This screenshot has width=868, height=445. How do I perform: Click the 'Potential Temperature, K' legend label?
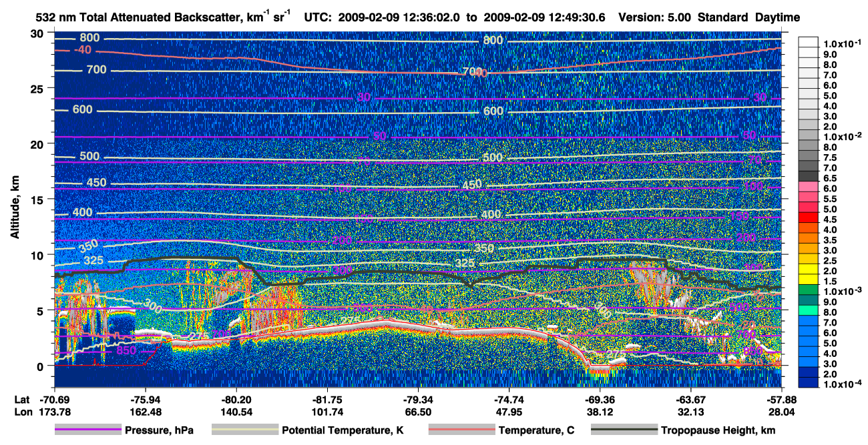pyautogui.click(x=343, y=431)
